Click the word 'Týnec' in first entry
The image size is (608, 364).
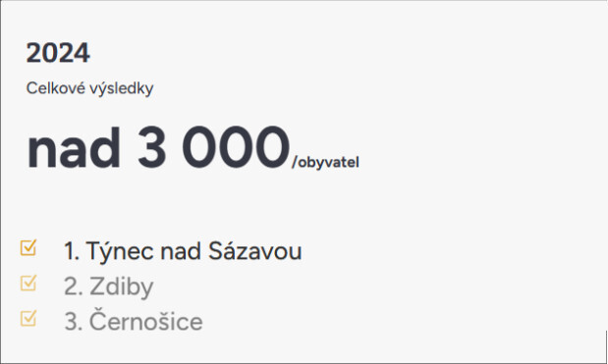point(120,252)
